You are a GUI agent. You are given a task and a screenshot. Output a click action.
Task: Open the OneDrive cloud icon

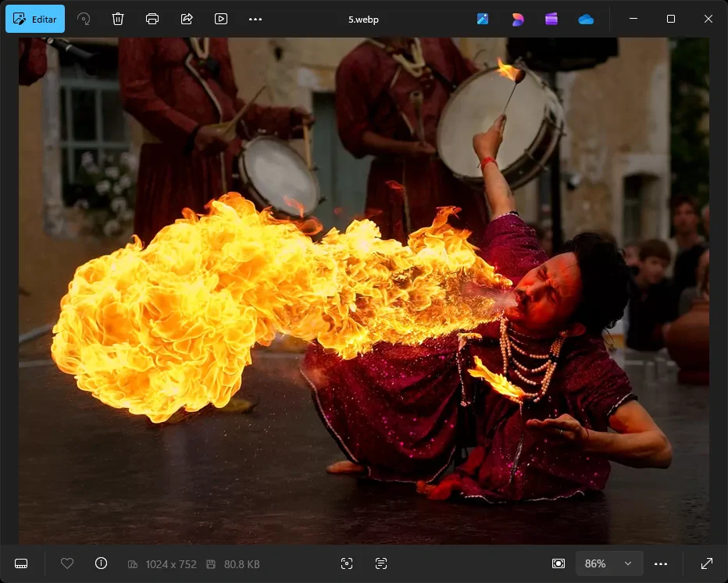point(586,19)
